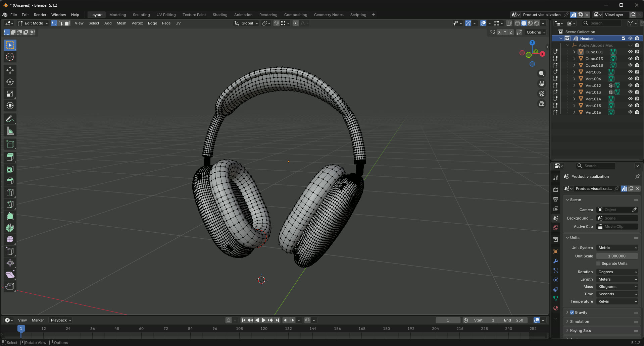Open Temperature Kelvin dropdown
This screenshot has width=644, height=346.
[617, 301]
